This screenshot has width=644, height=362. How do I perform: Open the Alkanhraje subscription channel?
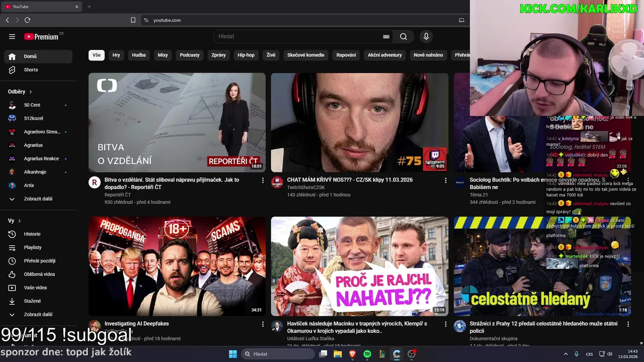pos(38,172)
